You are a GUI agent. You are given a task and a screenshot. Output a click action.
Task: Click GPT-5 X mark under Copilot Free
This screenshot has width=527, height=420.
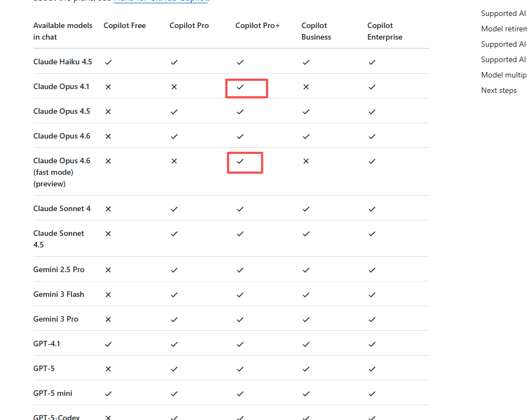tap(108, 369)
